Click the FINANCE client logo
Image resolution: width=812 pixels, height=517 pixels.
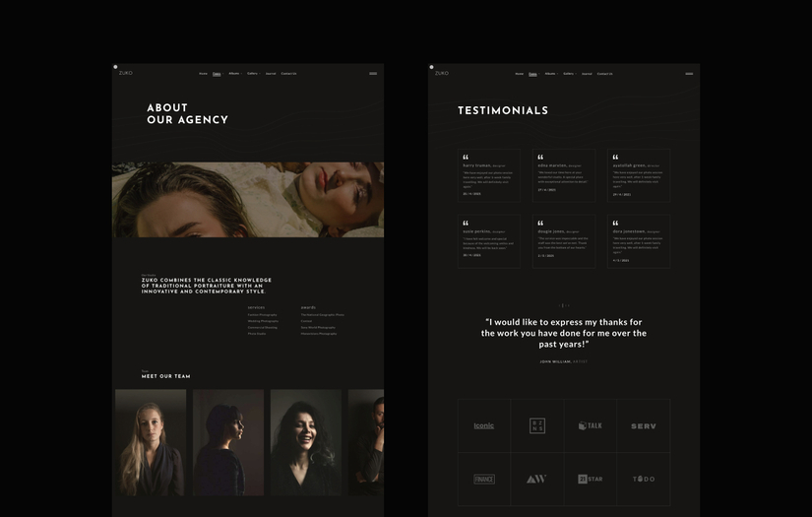coord(483,480)
